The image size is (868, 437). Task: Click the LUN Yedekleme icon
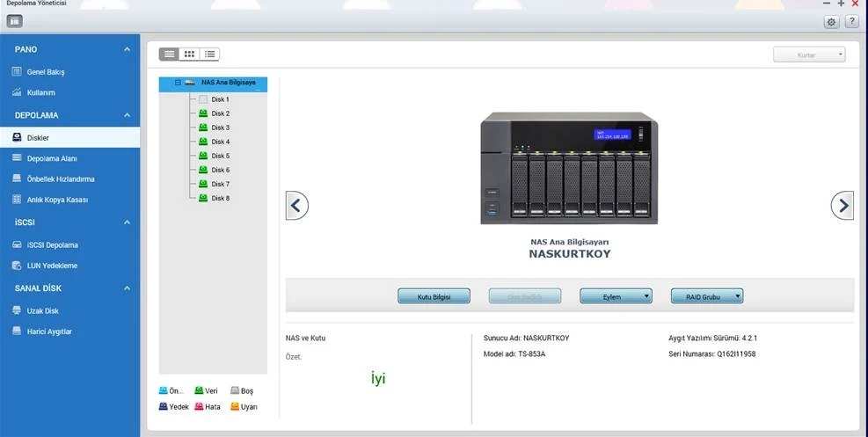pyautogui.click(x=17, y=266)
